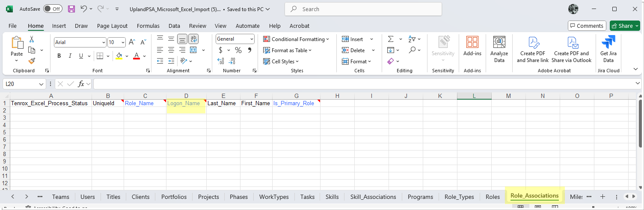644x210 pixels.
Task: Click the Wrap Text icon
Action: (x=193, y=39)
